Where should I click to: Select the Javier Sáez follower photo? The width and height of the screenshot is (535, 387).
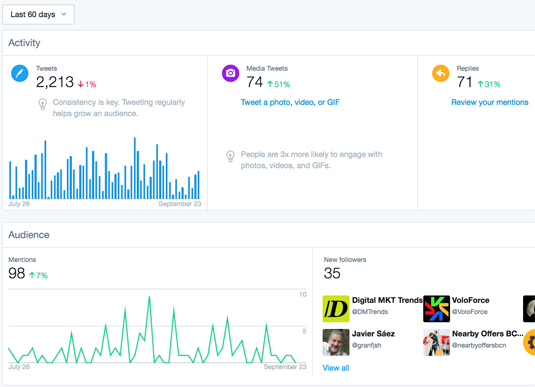coord(336,342)
